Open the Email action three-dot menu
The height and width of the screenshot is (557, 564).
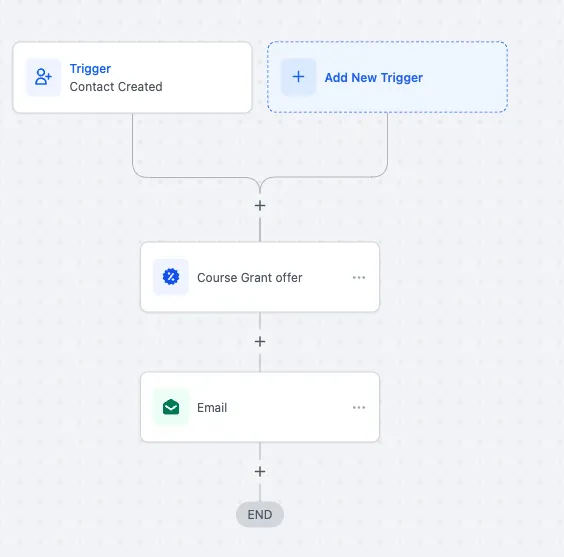(359, 407)
